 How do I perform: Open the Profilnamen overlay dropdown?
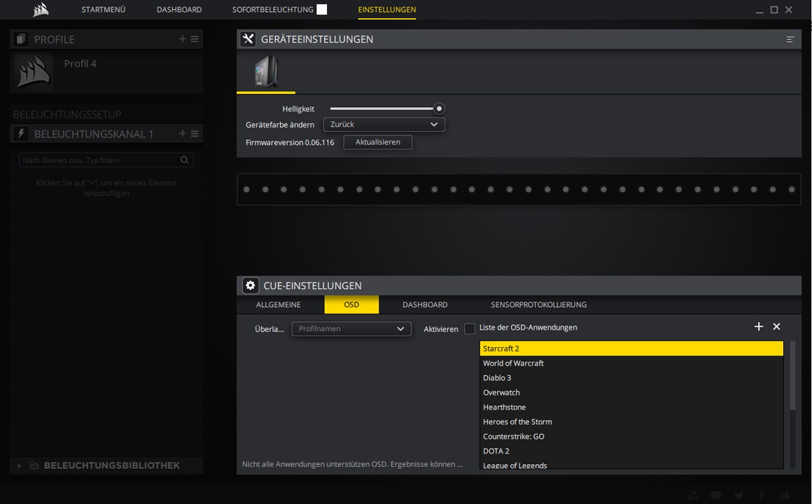(351, 329)
